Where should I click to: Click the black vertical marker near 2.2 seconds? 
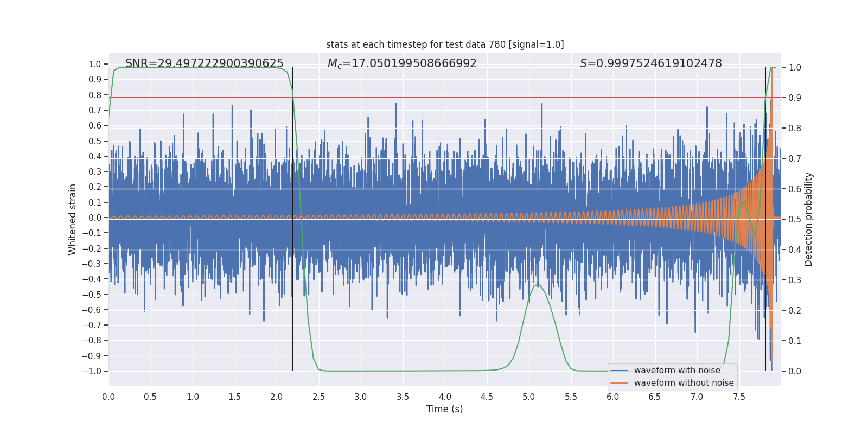coord(292,219)
